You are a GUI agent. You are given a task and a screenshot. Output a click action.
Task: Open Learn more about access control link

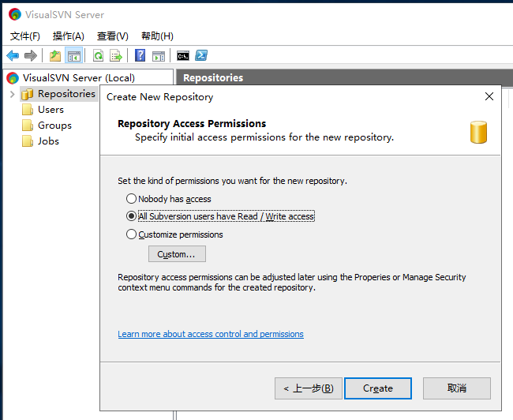pos(211,334)
